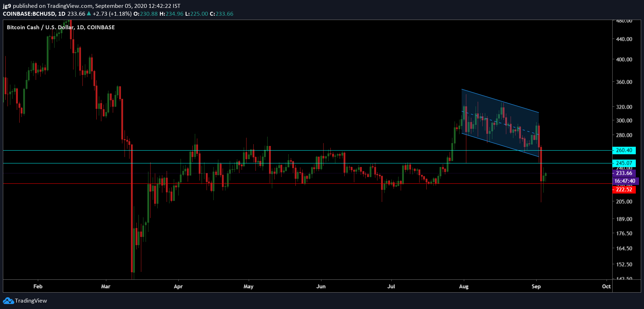Click the jg9 author name

(x=7, y=6)
